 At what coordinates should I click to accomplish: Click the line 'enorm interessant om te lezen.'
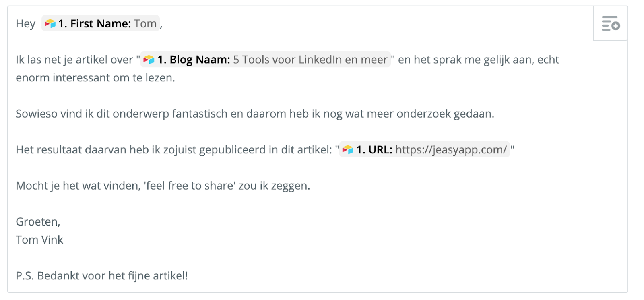click(x=95, y=78)
